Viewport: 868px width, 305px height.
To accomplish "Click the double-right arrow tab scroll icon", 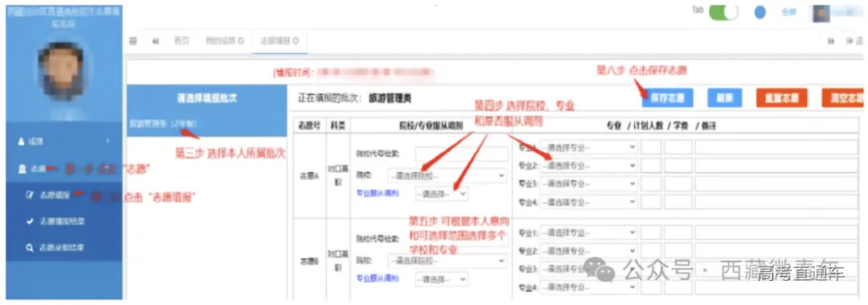I will tap(831, 41).
